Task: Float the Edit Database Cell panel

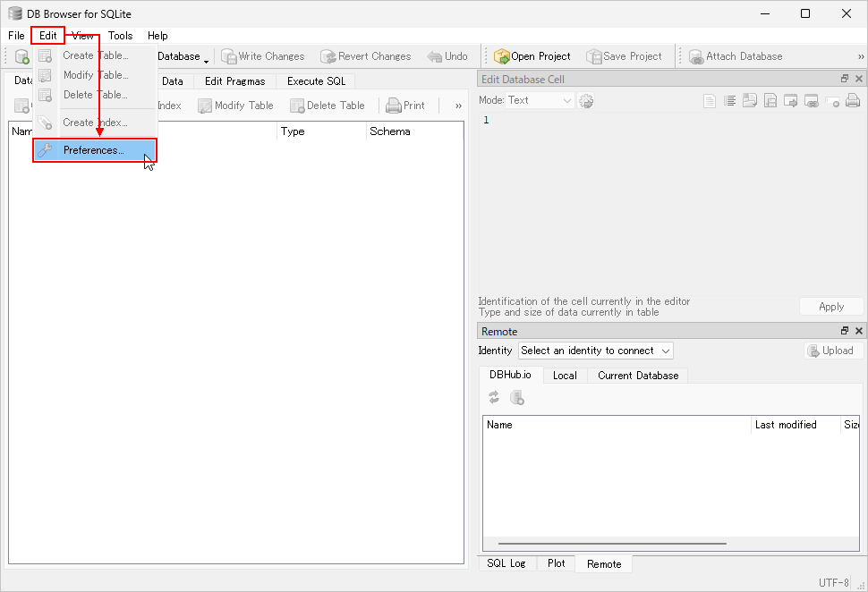Action: pyautogui.click(x=845, y=79)
